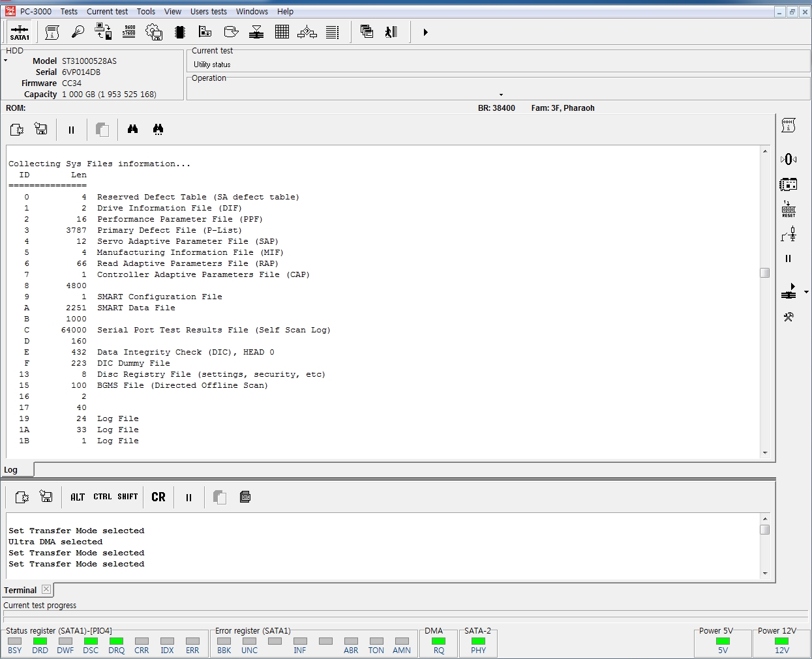Click the PC-to-drive data transfer icon
Image resolution: width=812 pixels, height=659 pixels.
103,32
